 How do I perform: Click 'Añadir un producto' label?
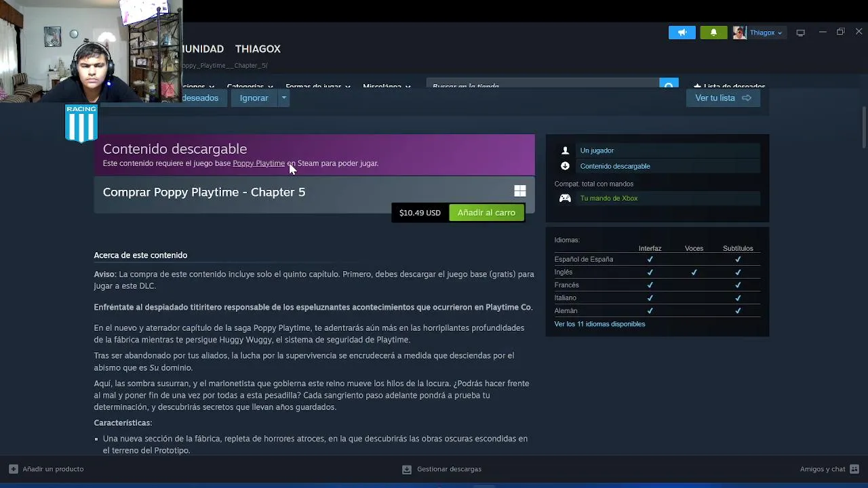click(53, 469)
